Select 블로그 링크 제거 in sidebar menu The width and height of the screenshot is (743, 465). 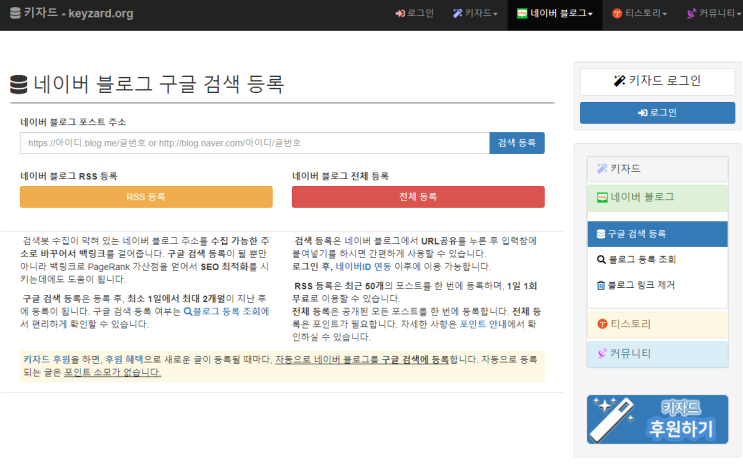tap(657, 285)
